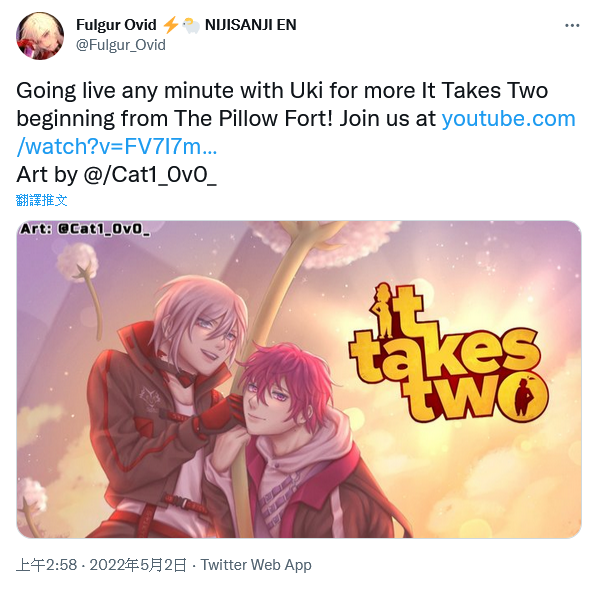598x591 pixels.
Task: Follow the youtube.com link in the tweet
Action: [x=508, y=119]
